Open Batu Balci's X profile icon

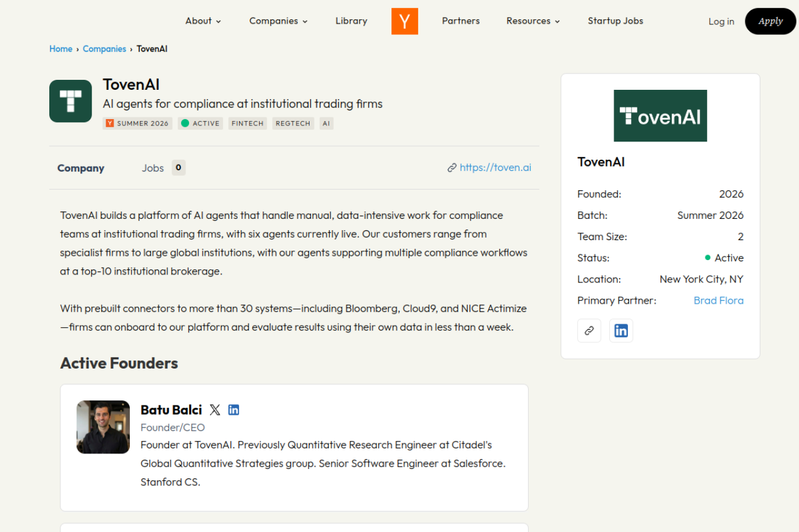[x=215, y=410]
